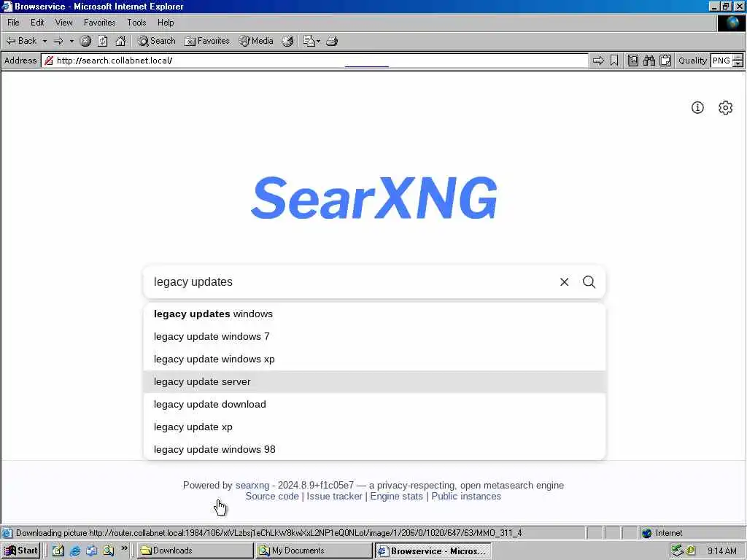The width and height of the screenshot is (747, 560).
Task: Open the History globe-clock icon
Action: pyautogui.click(x=287, y=41)
